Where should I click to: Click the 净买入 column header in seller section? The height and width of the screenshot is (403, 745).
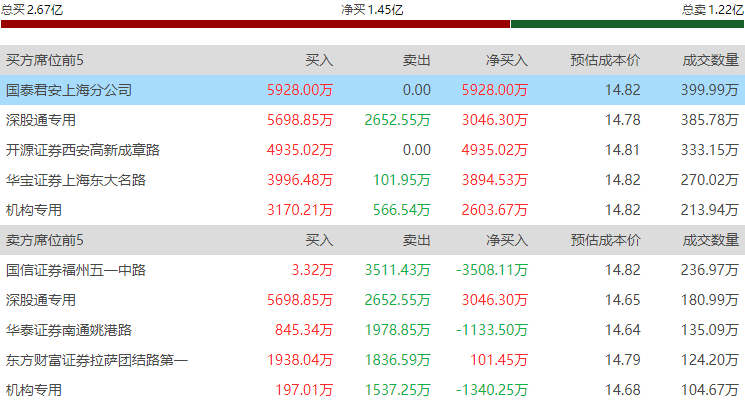[506, 240]
